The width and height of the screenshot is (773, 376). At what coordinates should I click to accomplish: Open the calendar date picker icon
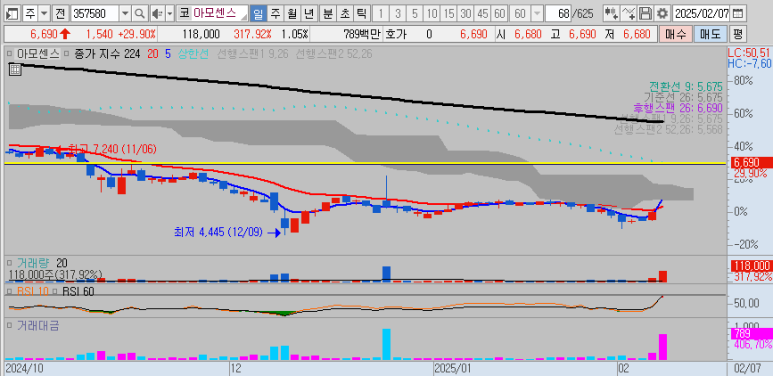[x=738, y=13]
